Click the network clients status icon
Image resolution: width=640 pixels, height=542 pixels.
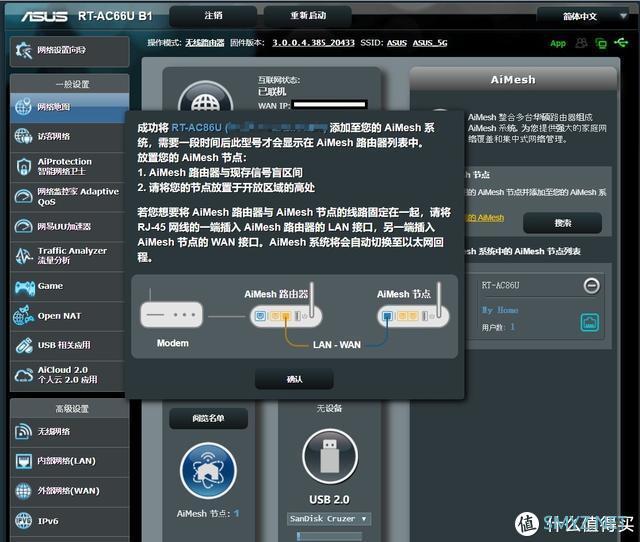tap(601, 43)
